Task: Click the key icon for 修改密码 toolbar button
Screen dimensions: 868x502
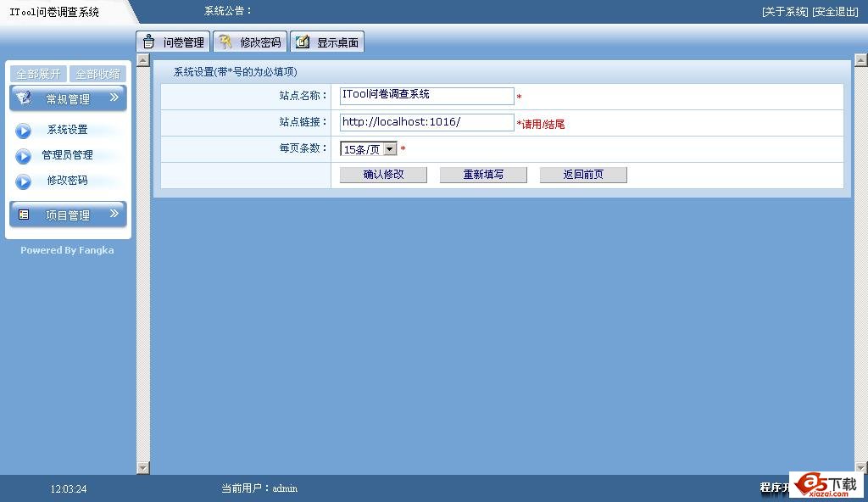Action: tap(223, 41)
